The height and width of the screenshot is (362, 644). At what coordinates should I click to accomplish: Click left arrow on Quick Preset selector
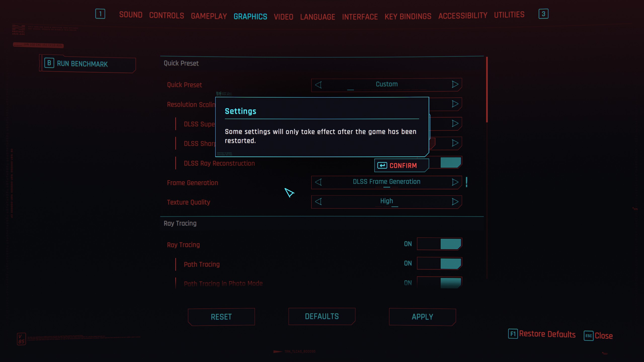[318, 84]
